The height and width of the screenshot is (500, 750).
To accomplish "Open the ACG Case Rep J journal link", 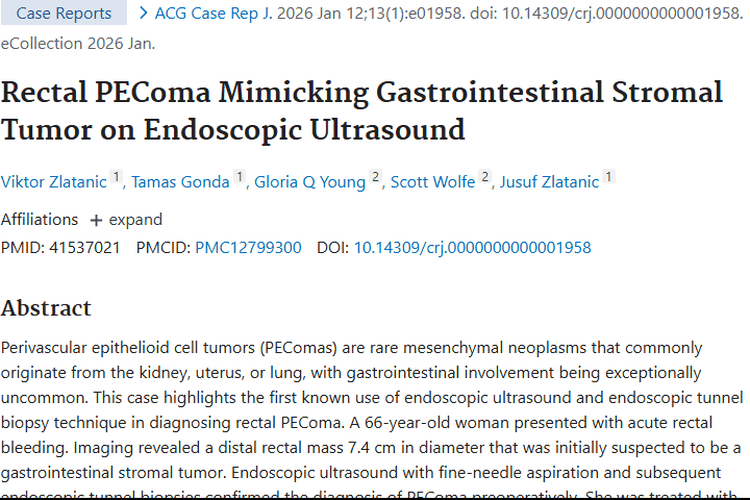I will pyautogui.click(x=210, y=13).
